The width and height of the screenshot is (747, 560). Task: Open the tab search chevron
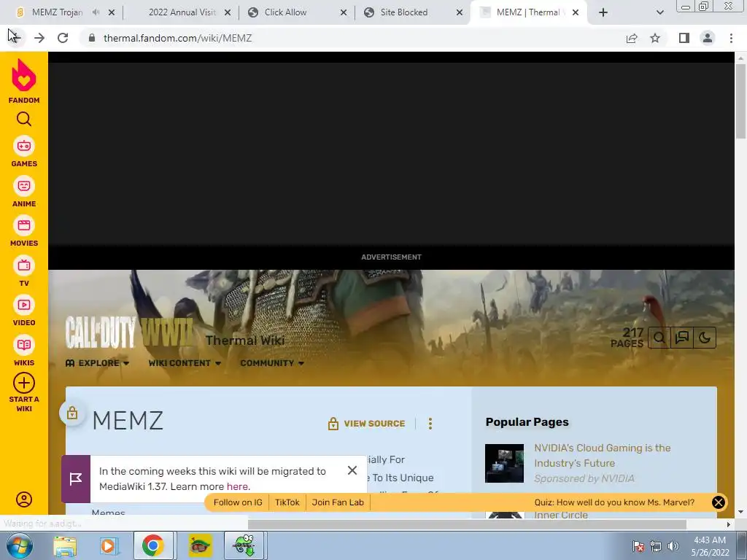coord(659,12)
